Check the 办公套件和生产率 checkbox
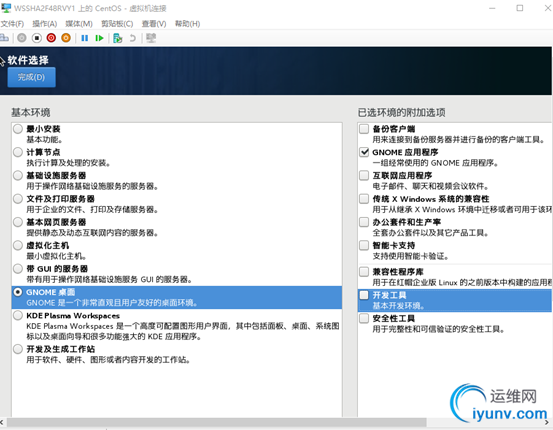Image resolution: width=553 pixels, height=430 pixels. [364, 222]
